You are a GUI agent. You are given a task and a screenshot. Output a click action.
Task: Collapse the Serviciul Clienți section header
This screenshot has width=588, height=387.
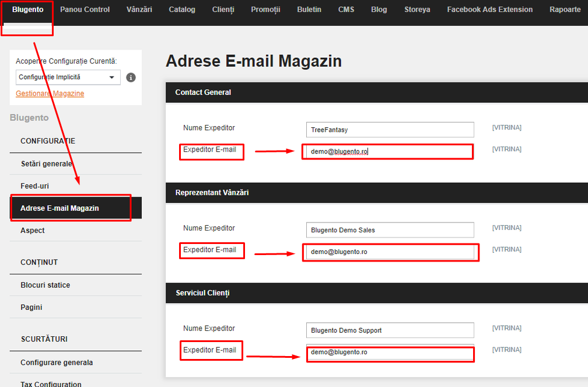[377, 293]
